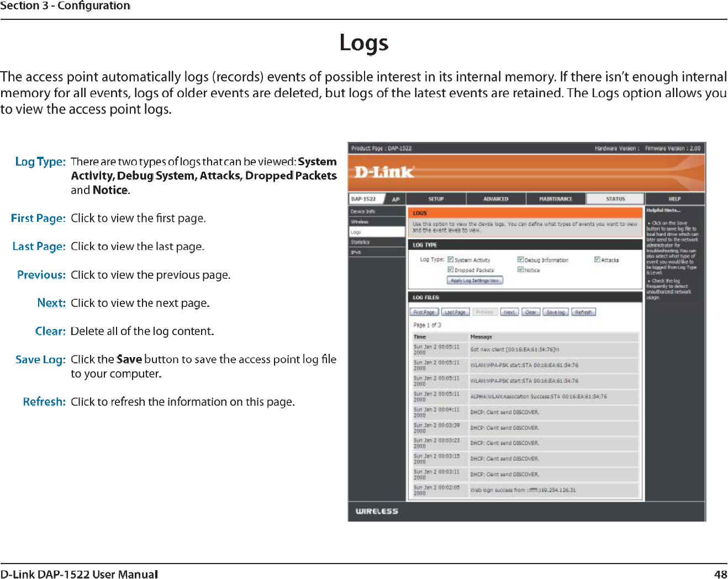Toggle the Dropped Packets checkbox
728x579 pixels.
click(451, 269)
